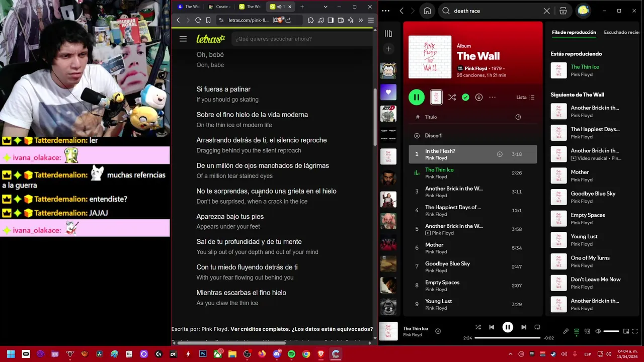Open the Brave Wallet icon
The width and height of the screenshot is (644, 362).
pyautogui.click(x=341, y=20)
